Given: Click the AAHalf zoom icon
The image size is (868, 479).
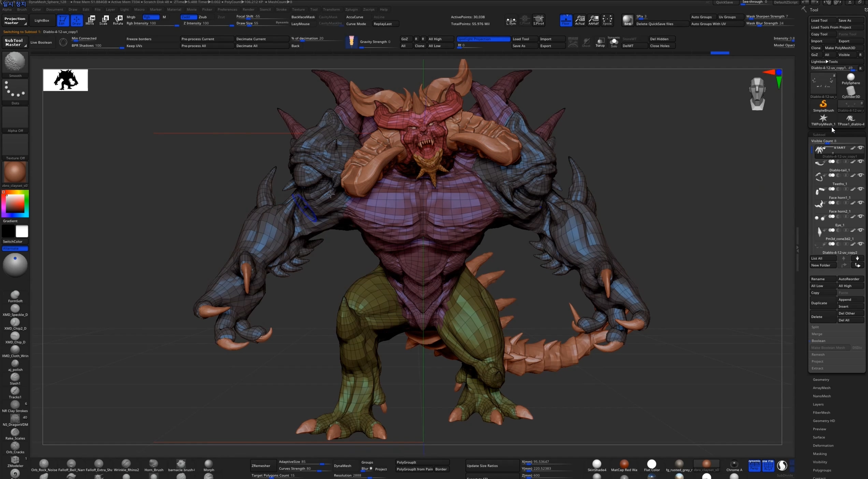Looking at the screenshot, I should [594, 20].
